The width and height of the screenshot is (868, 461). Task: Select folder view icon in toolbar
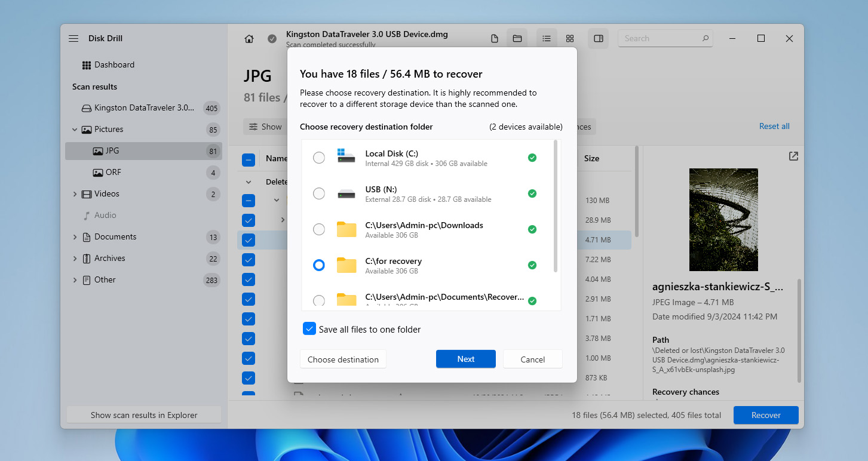click(x=517, y=39)
